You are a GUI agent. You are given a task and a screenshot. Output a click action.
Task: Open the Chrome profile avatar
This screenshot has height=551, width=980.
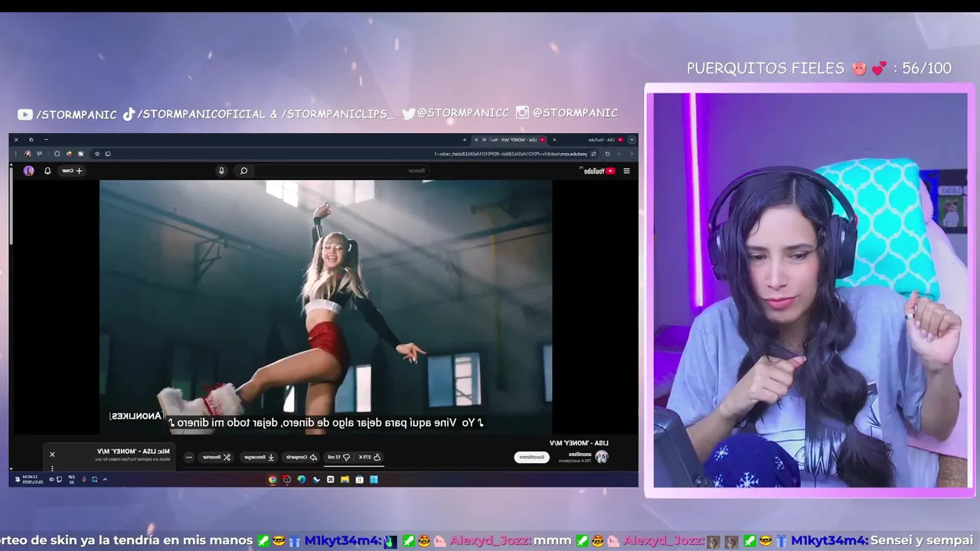click(x=28, y=154)
